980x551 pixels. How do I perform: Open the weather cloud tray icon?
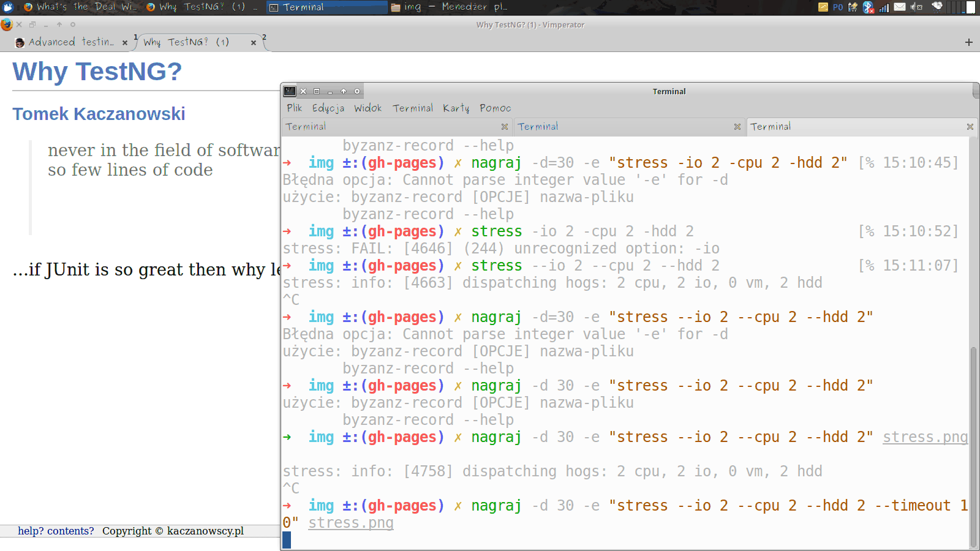937,7
